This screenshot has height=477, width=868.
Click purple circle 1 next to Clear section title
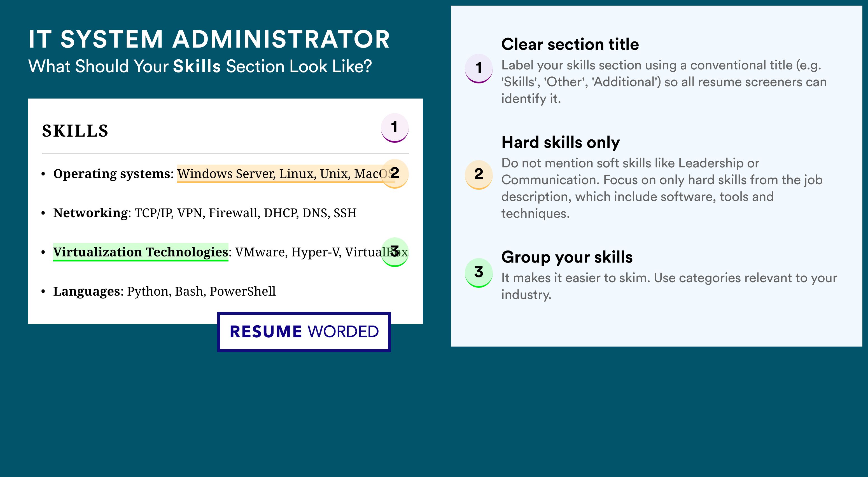[x=479, y=68]
